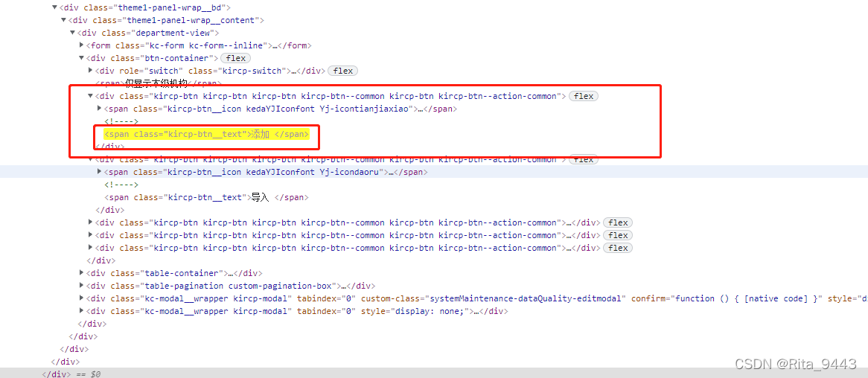Expand modal div with custom-class systemMaintenance
Viewport: 868px width, 378px height.
(x=81, y=299)
